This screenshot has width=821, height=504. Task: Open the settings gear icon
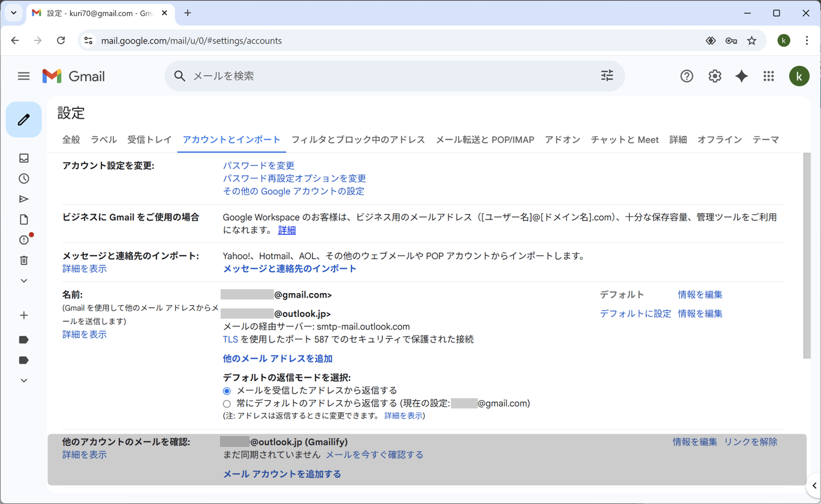[715, 76]
